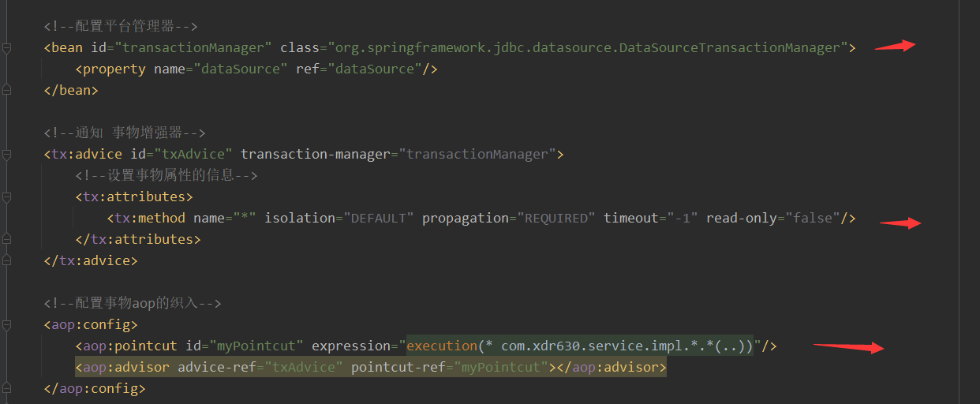Click the expression attribute name

(351, 346)
